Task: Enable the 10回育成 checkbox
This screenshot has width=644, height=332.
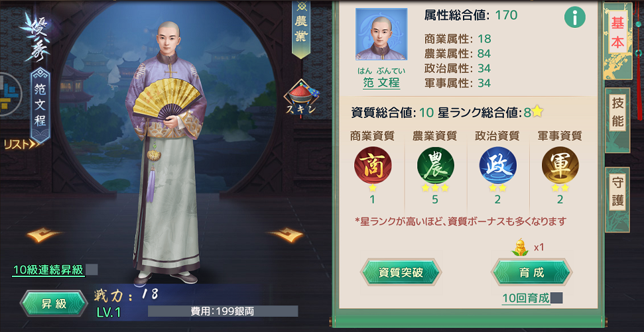Action: 556,298
